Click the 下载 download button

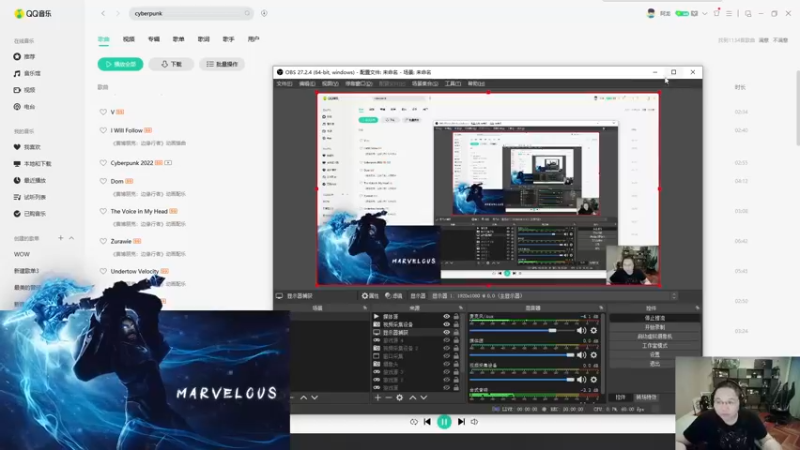pyautogui.click(x=171, y=64)
